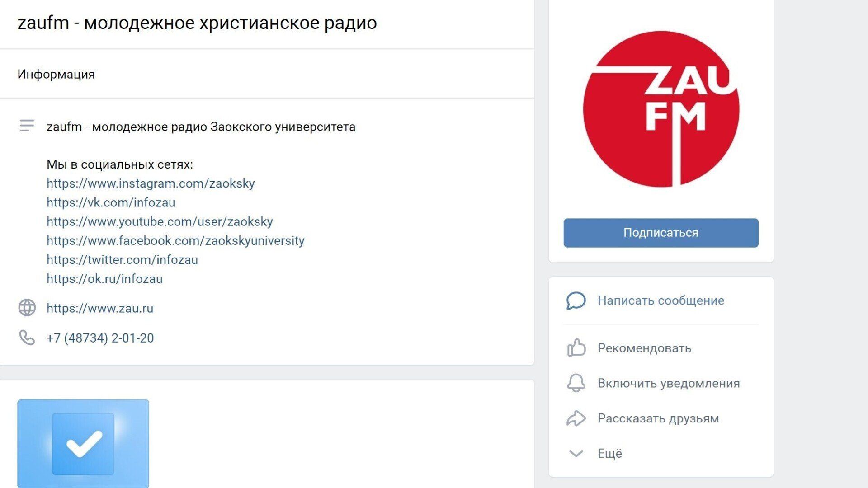
Task: Click the description lines icon
Action: (27, 126)
